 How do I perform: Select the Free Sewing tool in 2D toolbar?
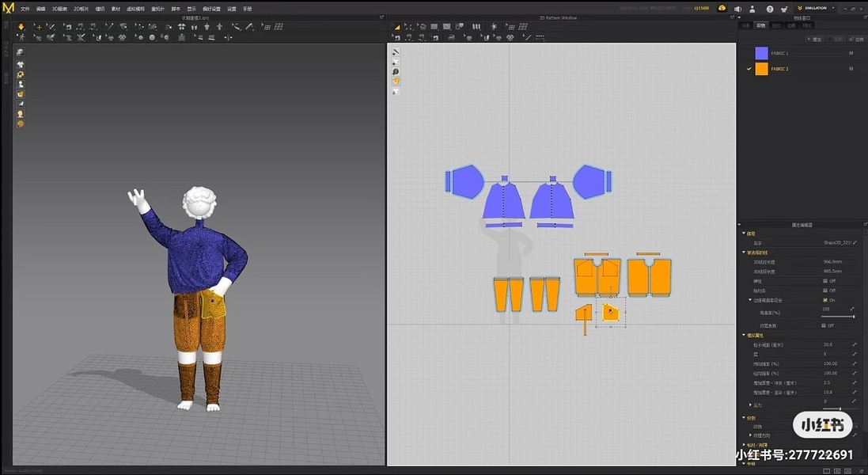coord(423,38)
